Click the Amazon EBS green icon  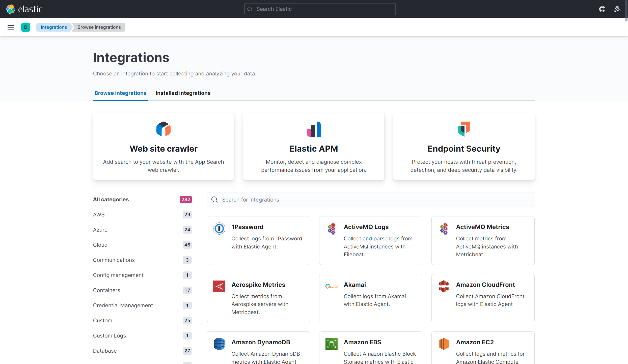[332, 344]
